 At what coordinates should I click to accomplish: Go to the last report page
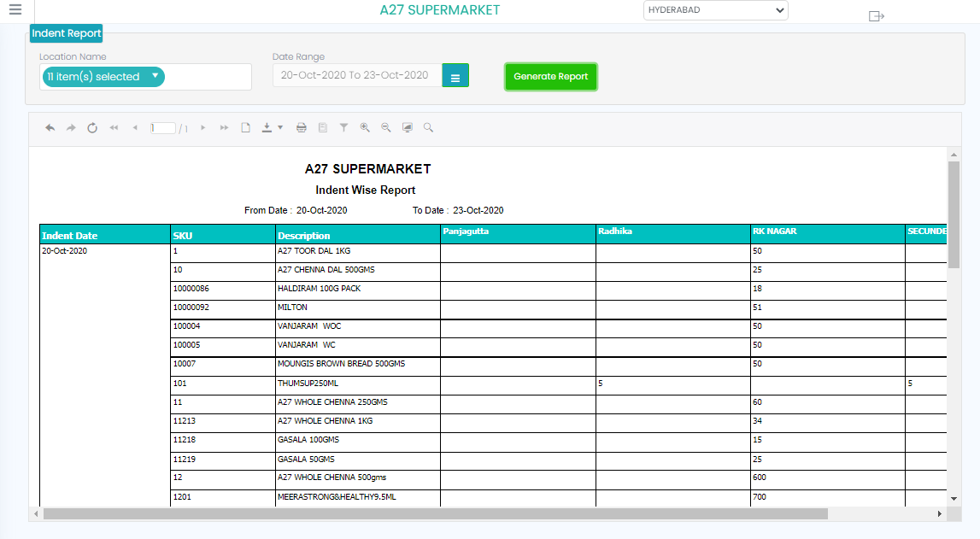coord(224,128)
